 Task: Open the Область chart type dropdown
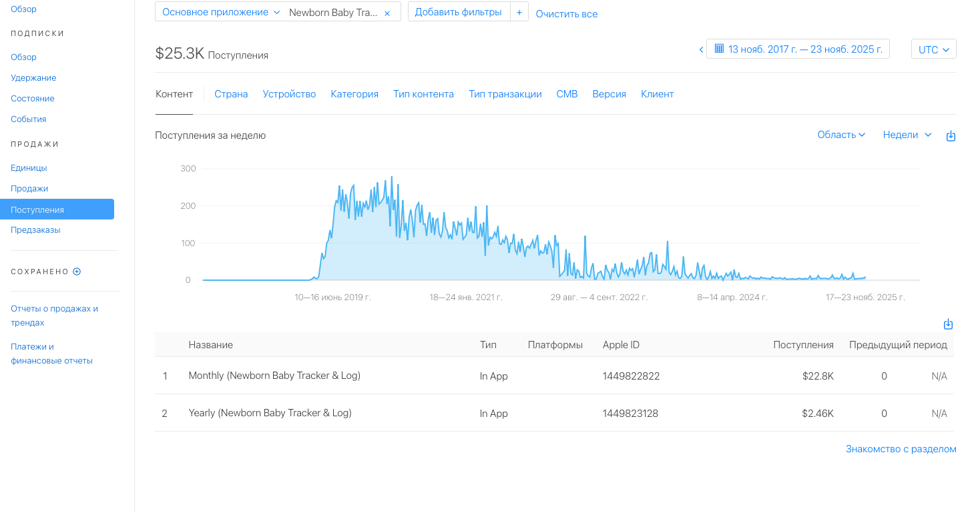[x=841, y=135]
